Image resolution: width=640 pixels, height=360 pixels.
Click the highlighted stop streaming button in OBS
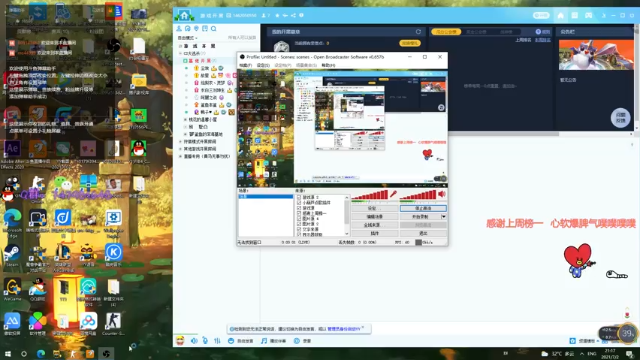(423, 208)
